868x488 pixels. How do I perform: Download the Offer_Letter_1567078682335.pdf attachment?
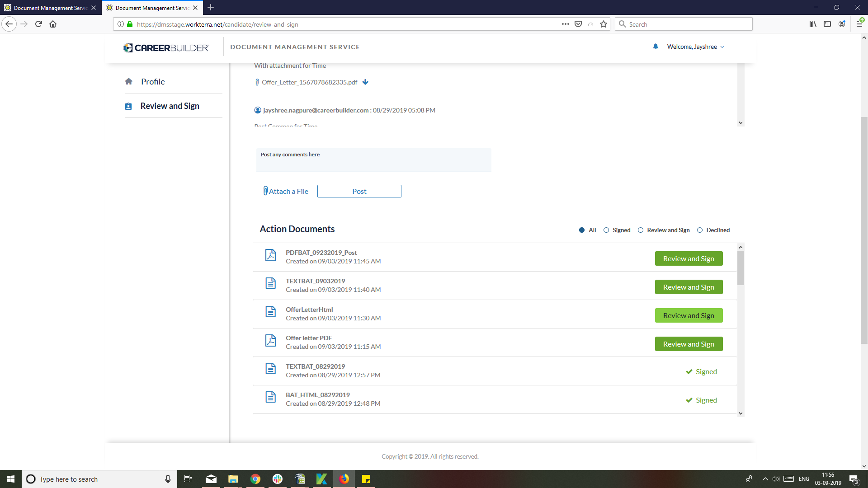(x=365, y=82)
